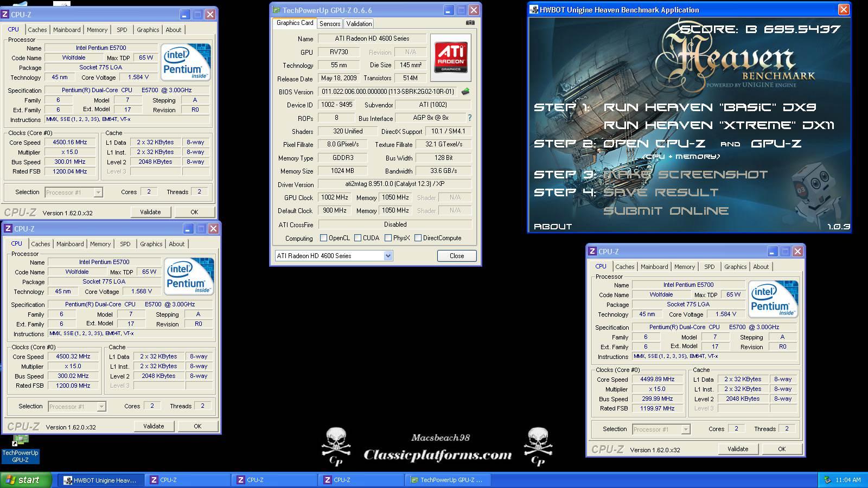
Task: Click Core Speed 4499.89 MHz value
Action: coord(658,380)
